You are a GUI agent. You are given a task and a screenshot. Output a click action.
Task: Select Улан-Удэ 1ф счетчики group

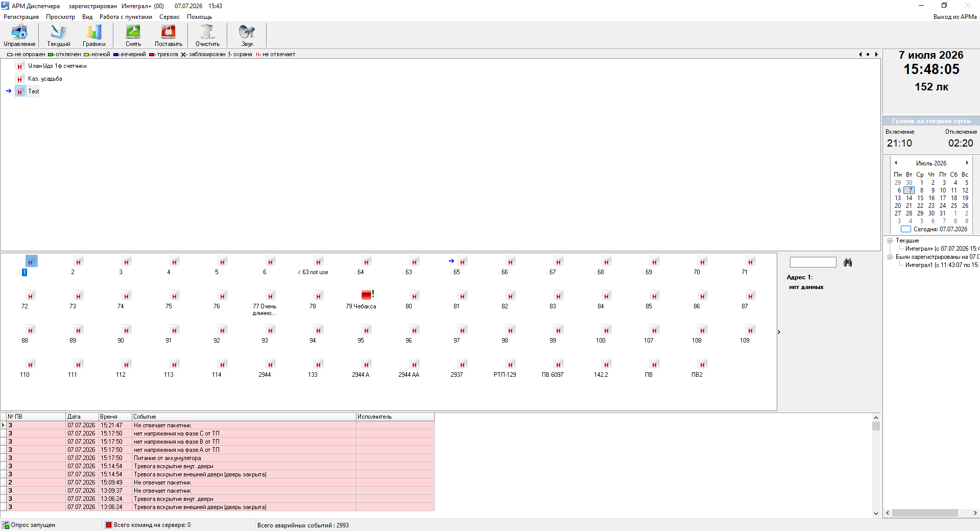coord(57,66)
